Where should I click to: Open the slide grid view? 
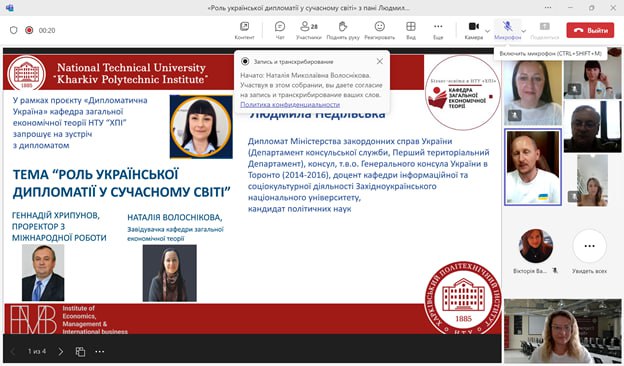80,352
